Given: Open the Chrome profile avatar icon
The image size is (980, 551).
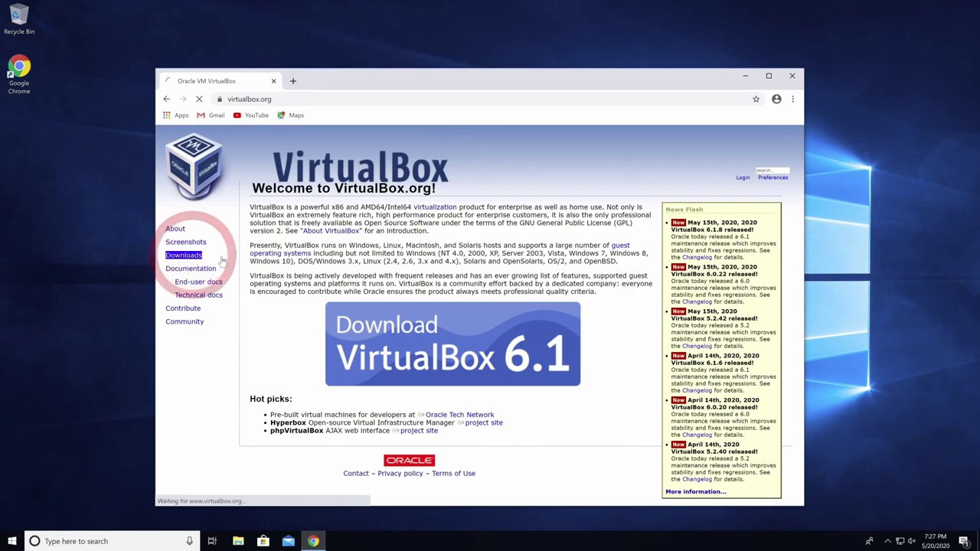Looking at the screenshot, I should pyautogui.click(x=776, y=99).
